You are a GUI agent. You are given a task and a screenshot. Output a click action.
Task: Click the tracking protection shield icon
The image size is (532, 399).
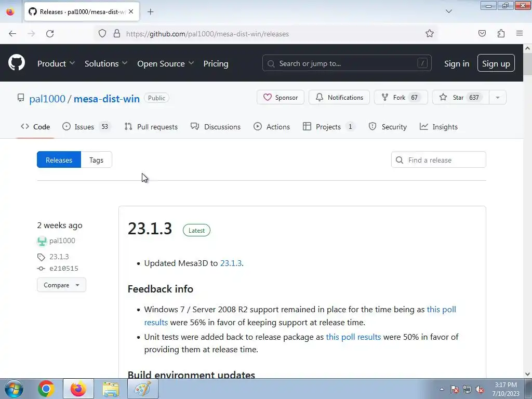[102, 34]
